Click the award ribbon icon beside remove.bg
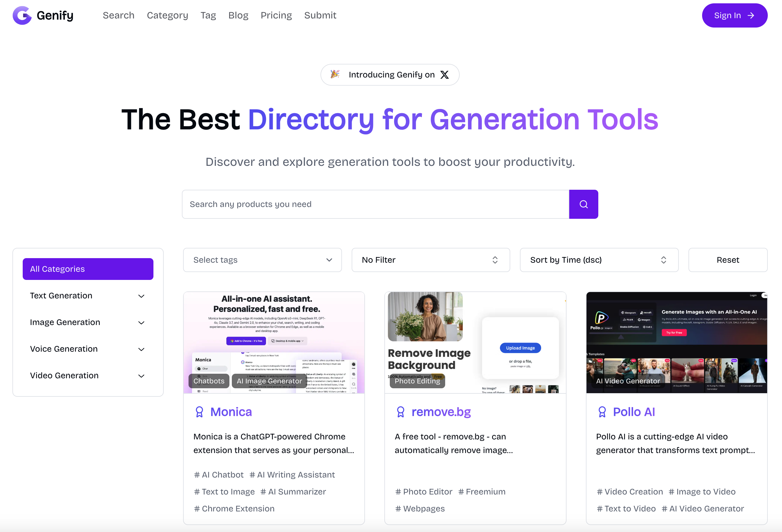 pos(400,412)
